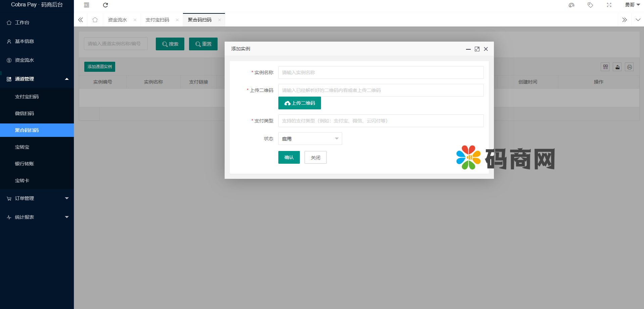Click the refresh page icon
This screenshot has height=309, width=644.
tap(105, 5)
